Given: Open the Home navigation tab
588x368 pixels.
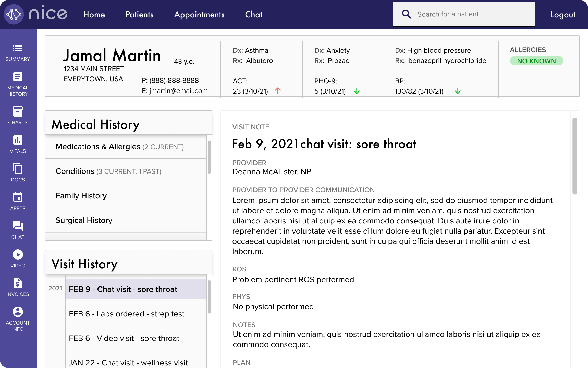Looking at the screenshot, I should [x=94, y=15].
